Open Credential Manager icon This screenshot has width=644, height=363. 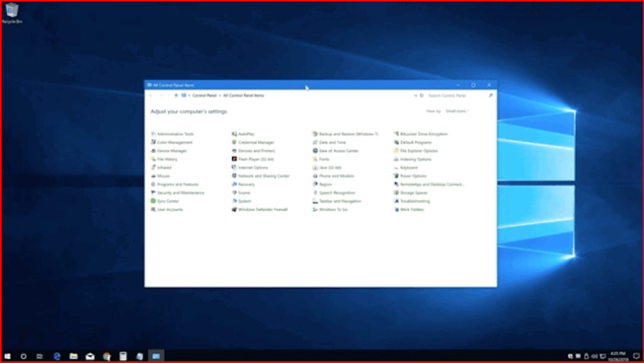click(234, 142)
